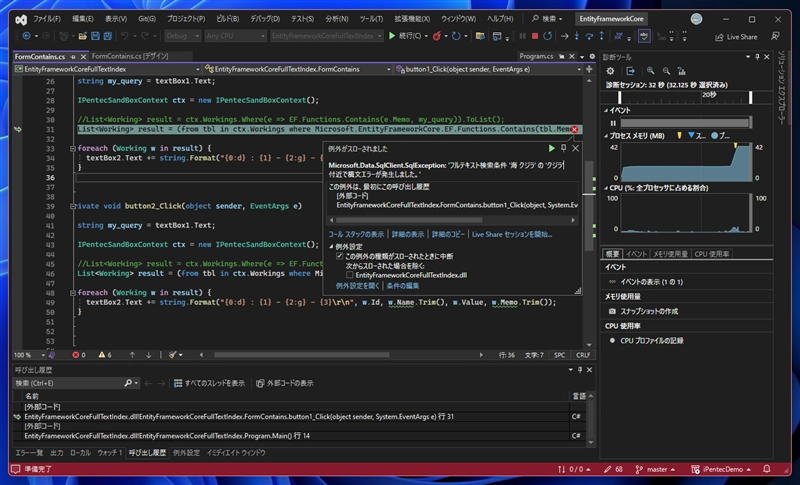Screen dimensions: 800x485
Task: Open the Any CPU platform dropdown
Action: coord(236,36)
